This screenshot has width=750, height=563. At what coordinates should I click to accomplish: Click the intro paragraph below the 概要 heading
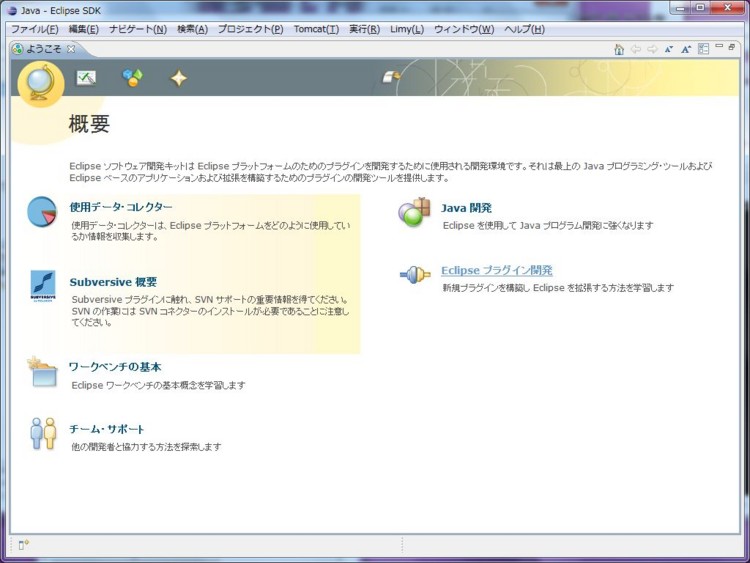click(391, 172)
